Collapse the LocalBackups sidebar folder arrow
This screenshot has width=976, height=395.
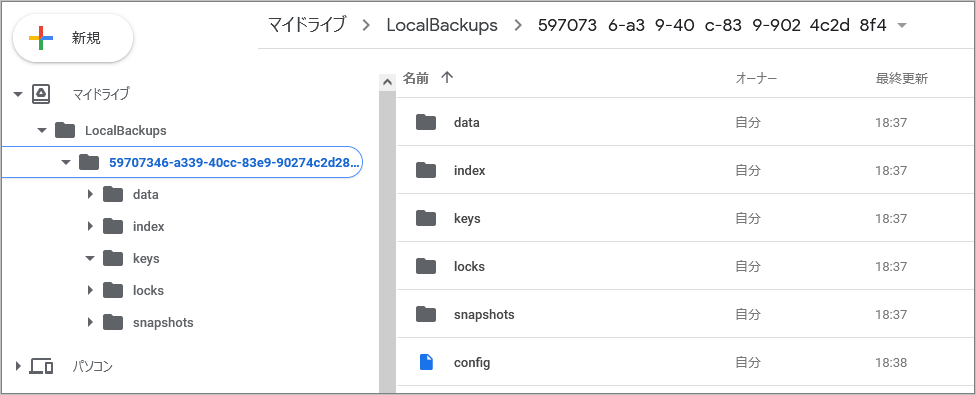click(42, 131)
